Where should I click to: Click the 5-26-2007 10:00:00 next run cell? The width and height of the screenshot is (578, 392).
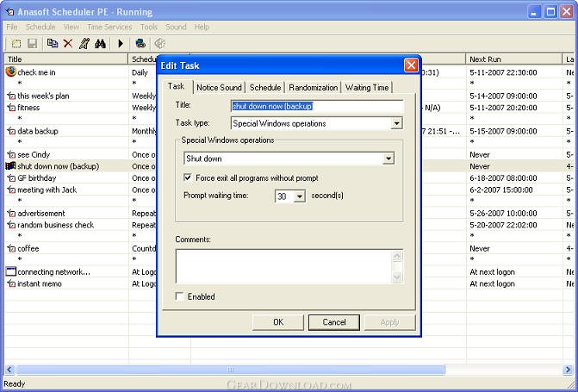pyautogui.click(x=503, y=213)
